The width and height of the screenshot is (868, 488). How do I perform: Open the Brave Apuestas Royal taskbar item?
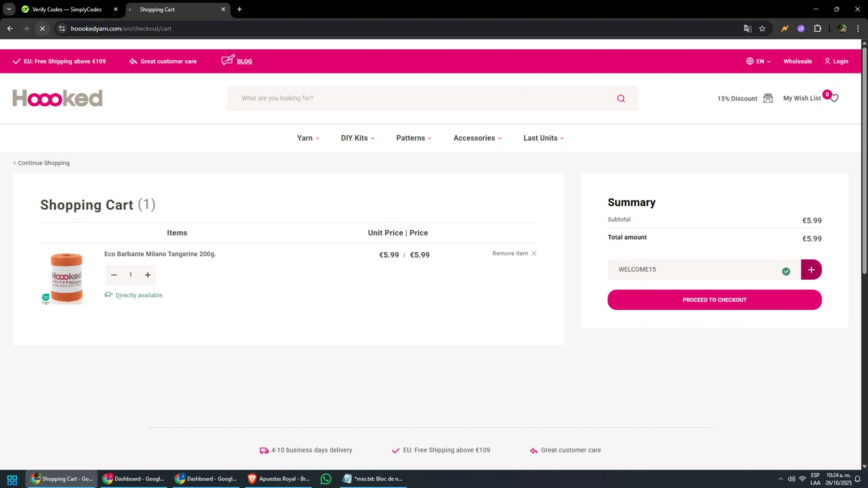point(279,479)
